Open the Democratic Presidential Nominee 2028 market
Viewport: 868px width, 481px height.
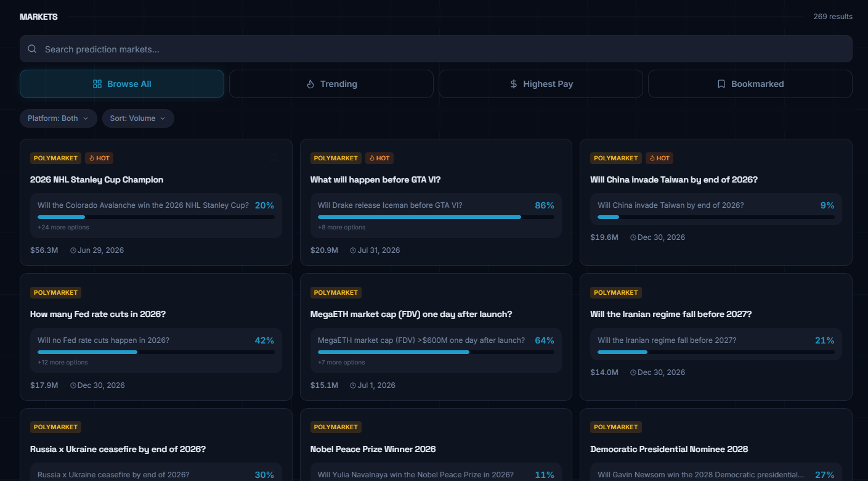point(669,448)
